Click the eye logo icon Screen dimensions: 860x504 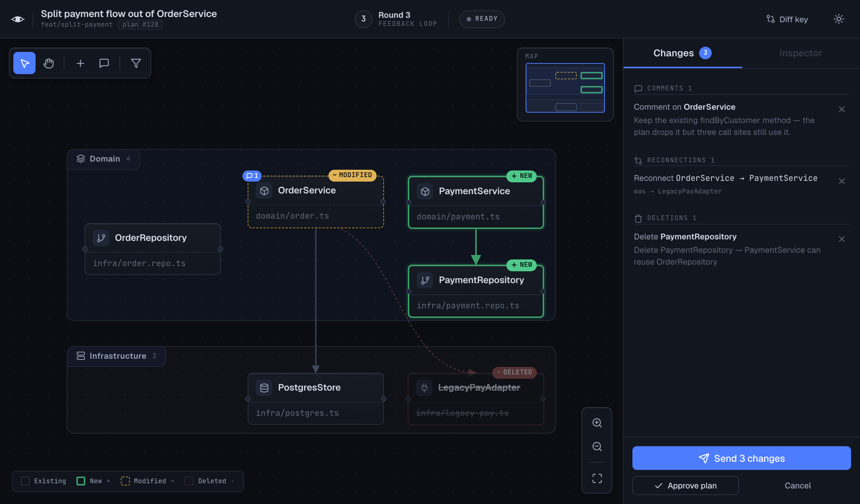tap(18, 19)
